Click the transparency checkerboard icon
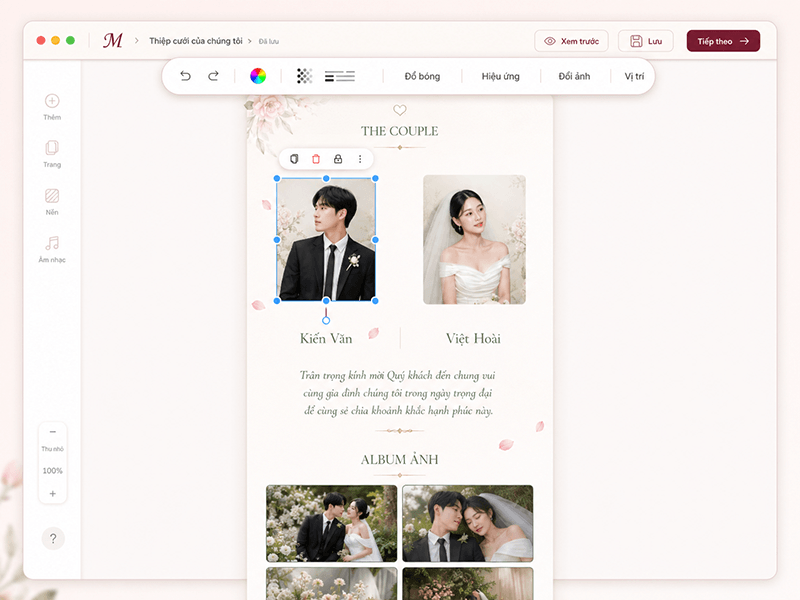The width and height of the screenshot is (800, 600). click(304, 76)
